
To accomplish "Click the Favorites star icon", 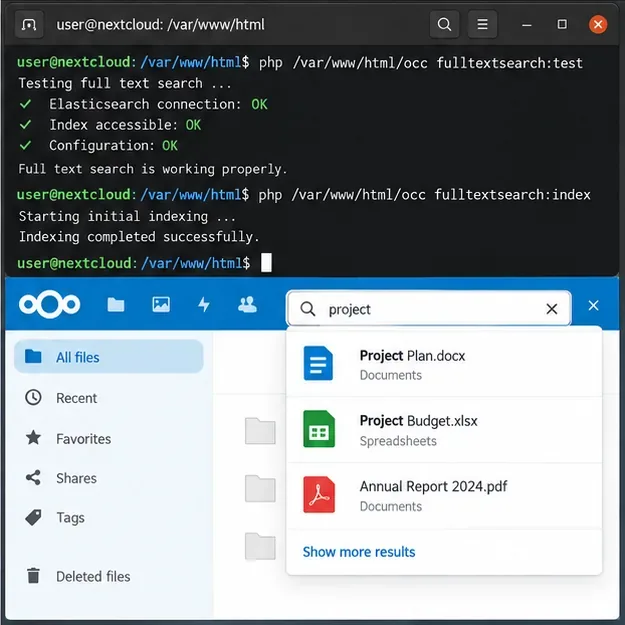I will pyautogui.click(x=33, y=438).
